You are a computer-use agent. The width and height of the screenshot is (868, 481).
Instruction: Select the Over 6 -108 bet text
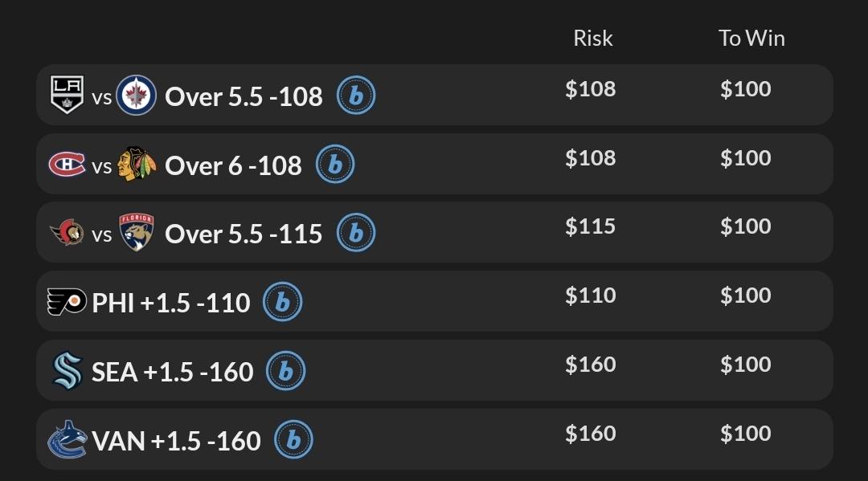pos(233,165)
